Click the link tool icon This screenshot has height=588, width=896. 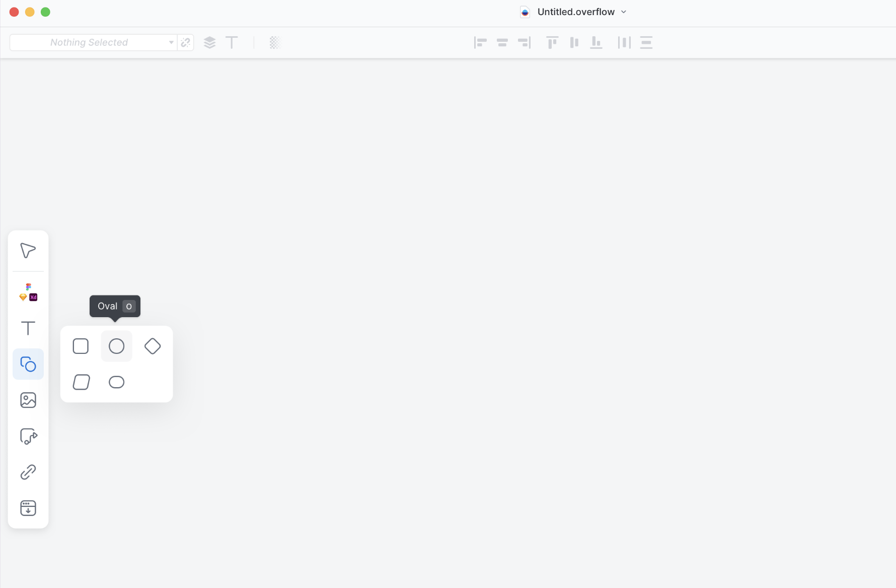28,472
